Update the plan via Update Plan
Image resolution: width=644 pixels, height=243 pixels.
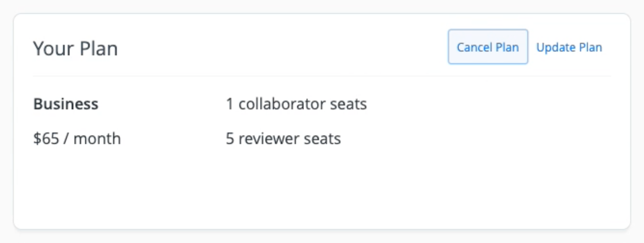point(569,47)
